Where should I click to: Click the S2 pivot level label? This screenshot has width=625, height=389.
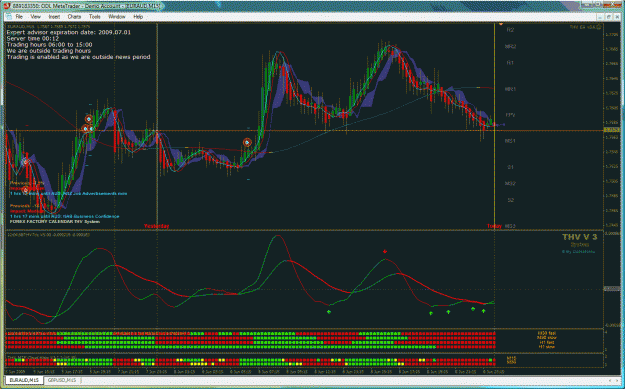tap(511, 200)
